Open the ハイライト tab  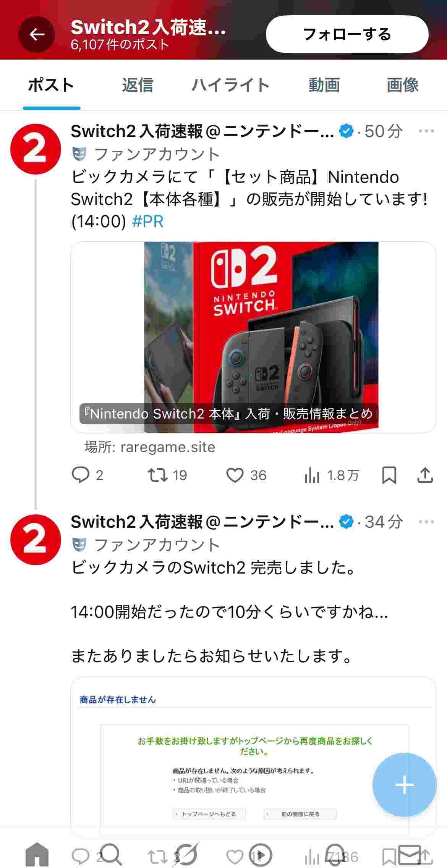pos(230,85)
